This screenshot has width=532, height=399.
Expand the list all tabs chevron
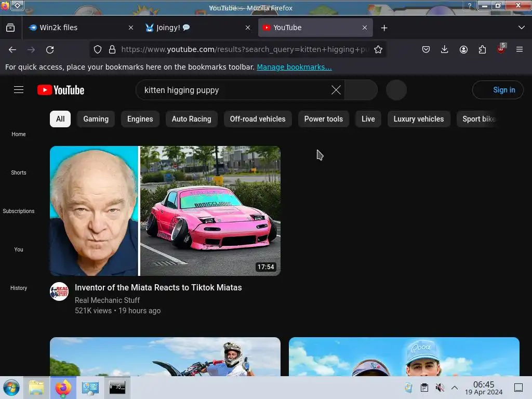pos(522,28)
